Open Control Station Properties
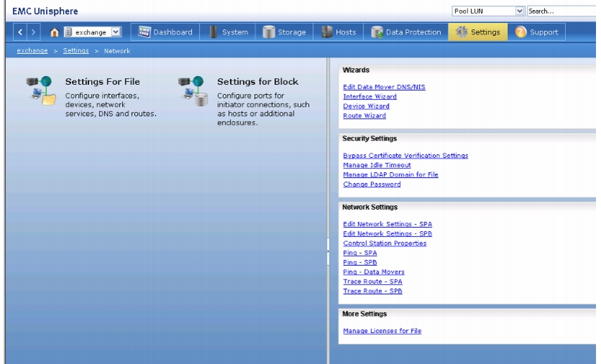This screenshot has width=601, height=364. (385, 243)
